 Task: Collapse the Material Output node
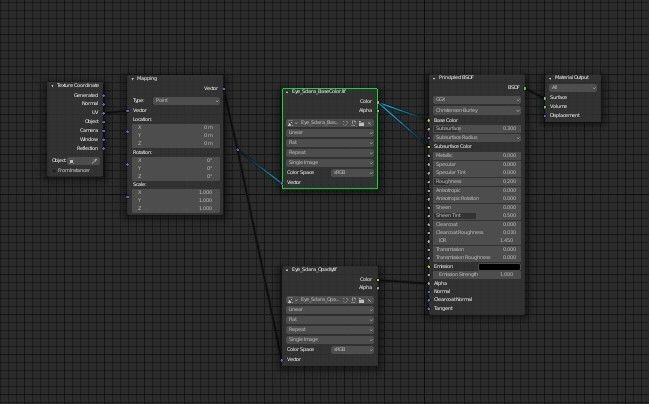tap(550, 78)
